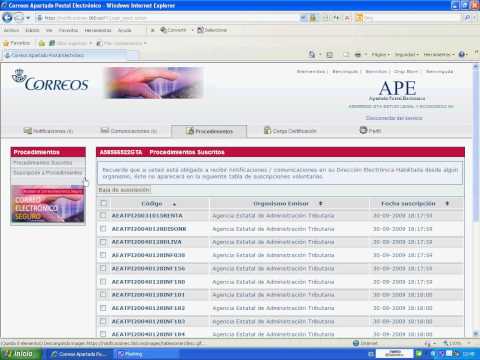Open the Suscripción a Procedimientos link
This screenshot has width=480, height=360.
point(47,173)
